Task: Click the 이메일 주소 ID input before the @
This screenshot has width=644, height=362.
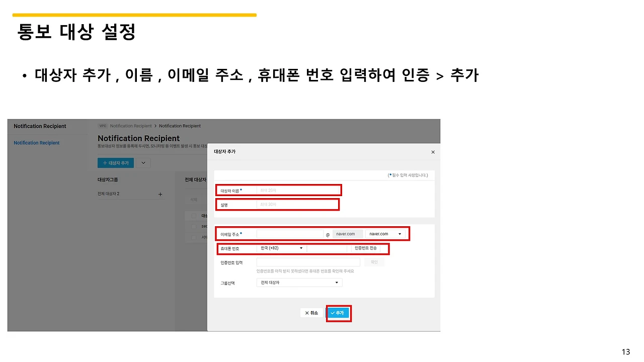Action: tap(290, 234)
